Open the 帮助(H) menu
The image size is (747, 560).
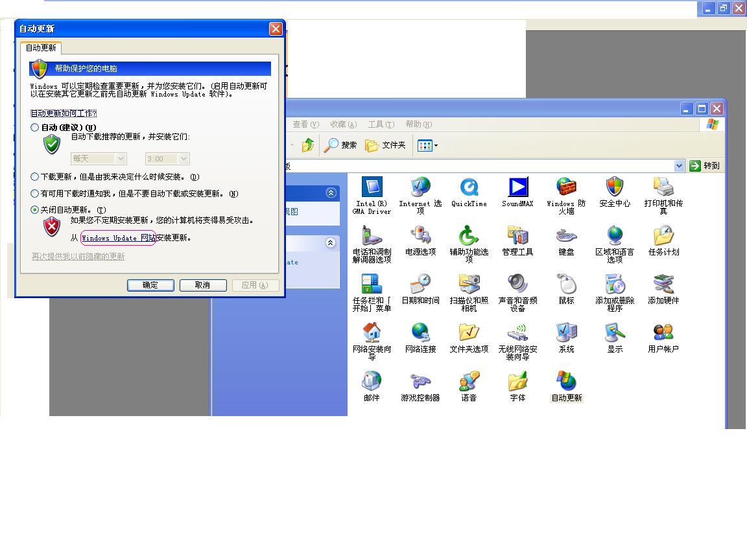[419, 124]
